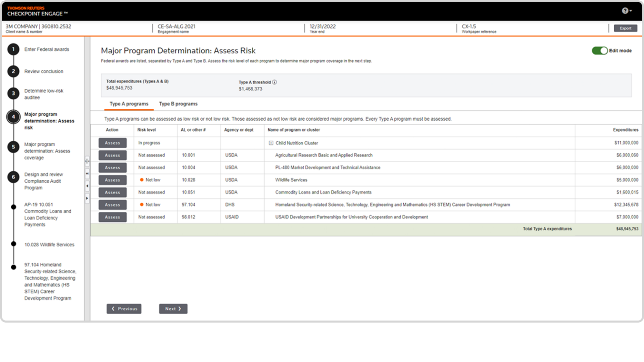Click step 1 circle for Enter Federal awards
The height and width of the screenshot is (362, 644).
[x=13, y=49]
